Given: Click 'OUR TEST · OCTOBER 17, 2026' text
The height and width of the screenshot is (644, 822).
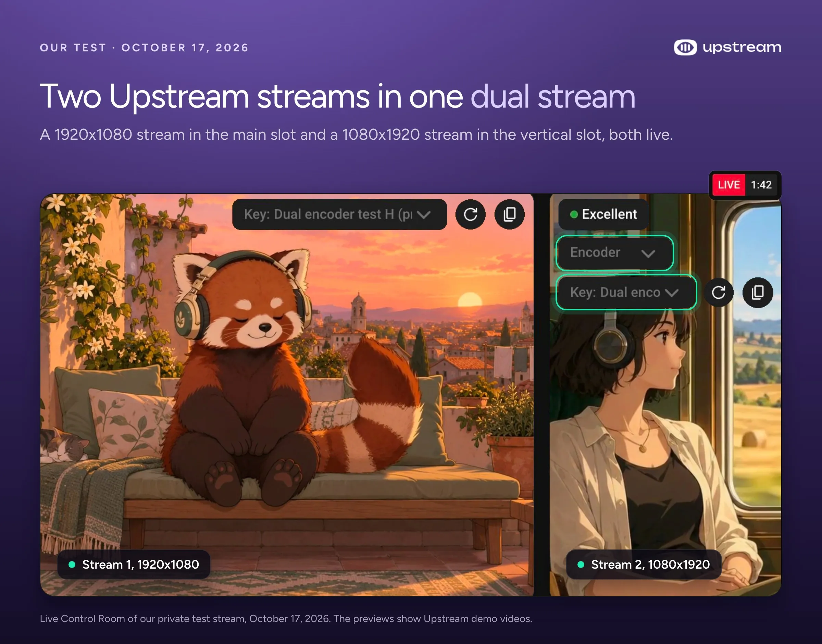Looking at the screenshot, I should click(144, 48).
